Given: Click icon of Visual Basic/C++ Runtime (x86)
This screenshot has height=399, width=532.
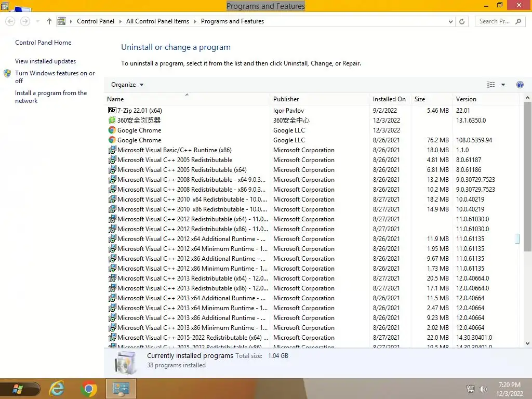Looking at the screenshot, I should point(112,150).
